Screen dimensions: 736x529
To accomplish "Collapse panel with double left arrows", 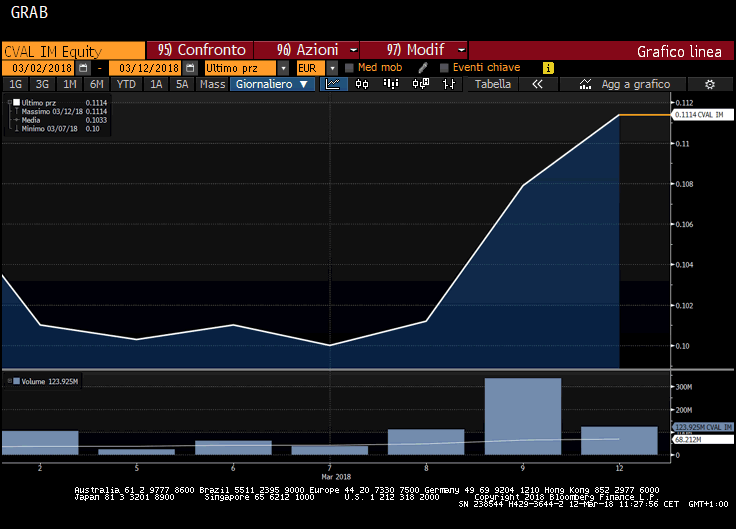I will (x=537, y=85).
